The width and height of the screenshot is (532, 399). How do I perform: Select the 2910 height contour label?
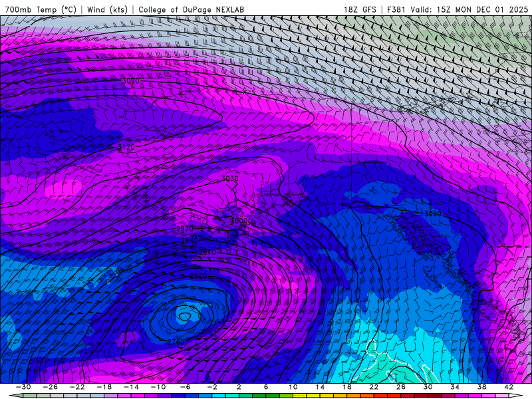click(x=207, y=252)
